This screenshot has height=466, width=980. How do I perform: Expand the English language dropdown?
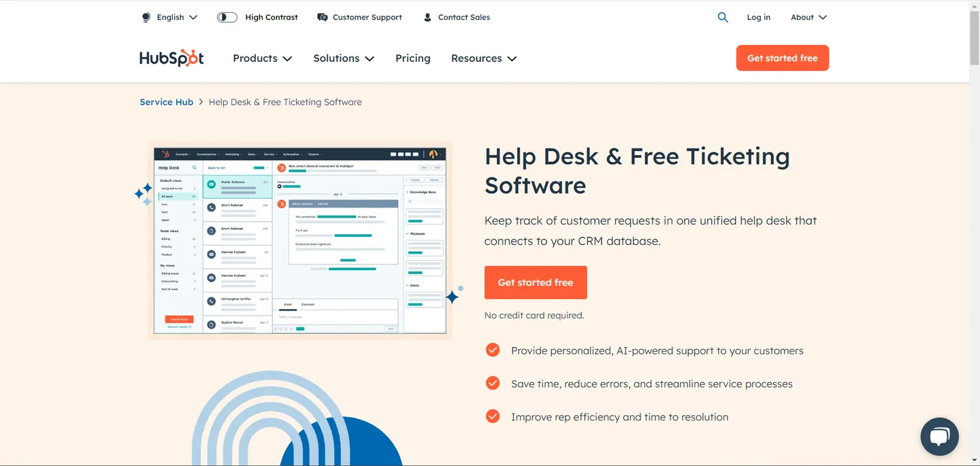tap(177, 17)
